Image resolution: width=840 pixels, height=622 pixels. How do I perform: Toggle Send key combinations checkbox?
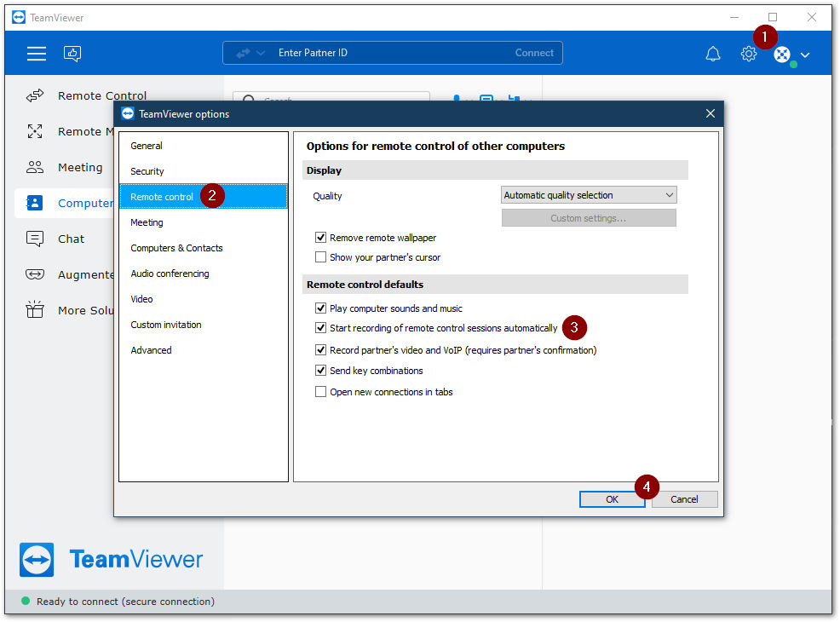pos(320,370)
